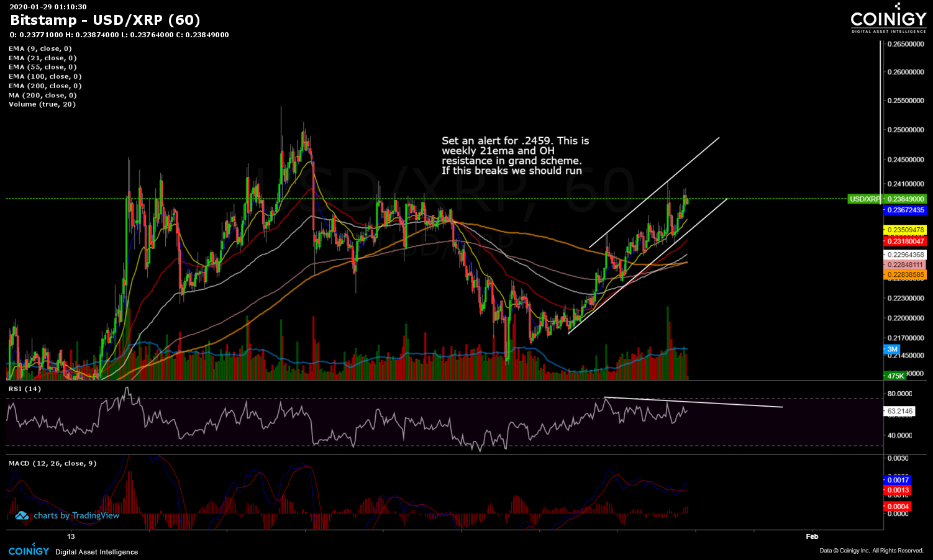The image size is (933, 560).
Task: Click the price axis label 0.25500000
Action: (906, 101)
